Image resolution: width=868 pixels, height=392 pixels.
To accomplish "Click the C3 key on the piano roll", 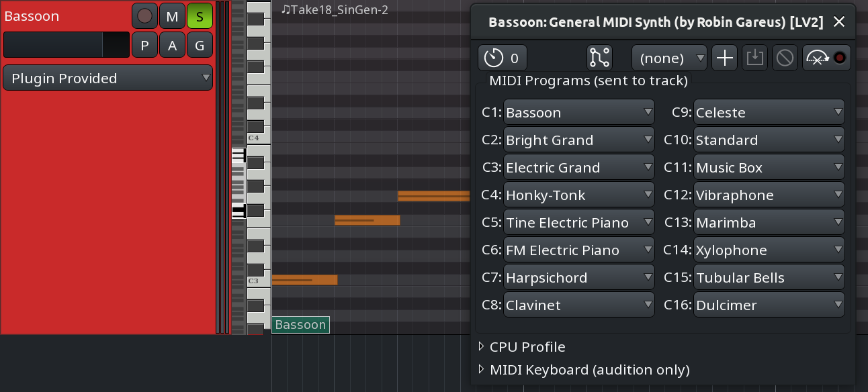I will click(x=258, y=281).
